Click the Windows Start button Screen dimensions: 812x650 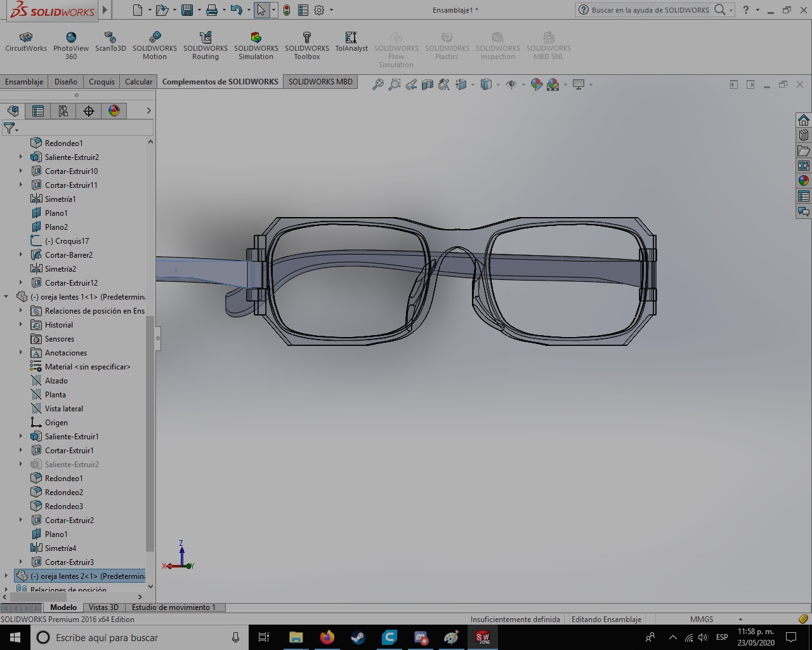pos(15,637)
